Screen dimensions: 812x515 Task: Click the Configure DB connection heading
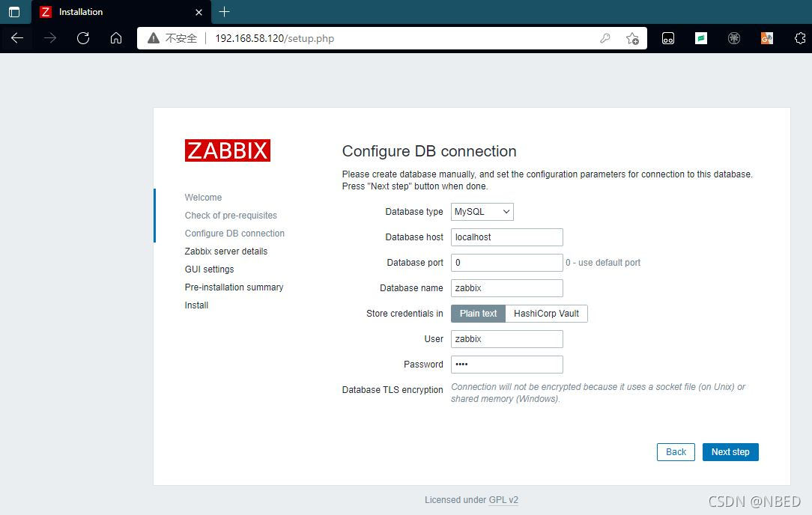[x=429, y=151]
